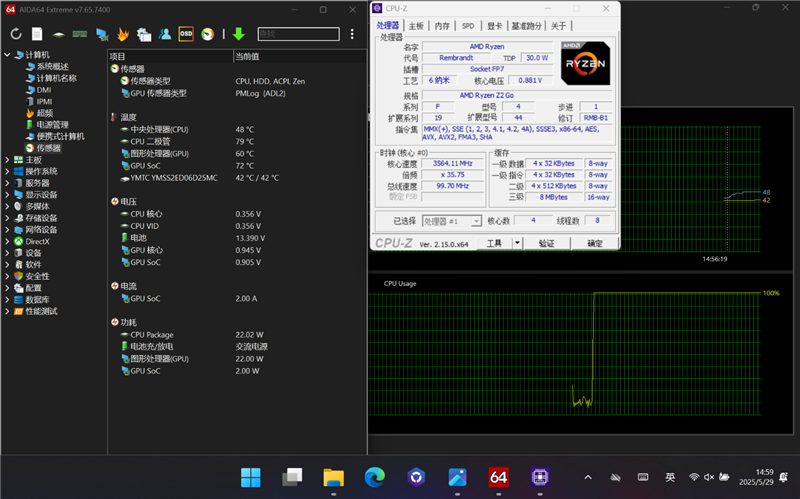The height and width of the screenshot is (499, 800).
Task: Click the motherboard chip icon in AIDA64 toolbar
Action: tap(59, 35)
